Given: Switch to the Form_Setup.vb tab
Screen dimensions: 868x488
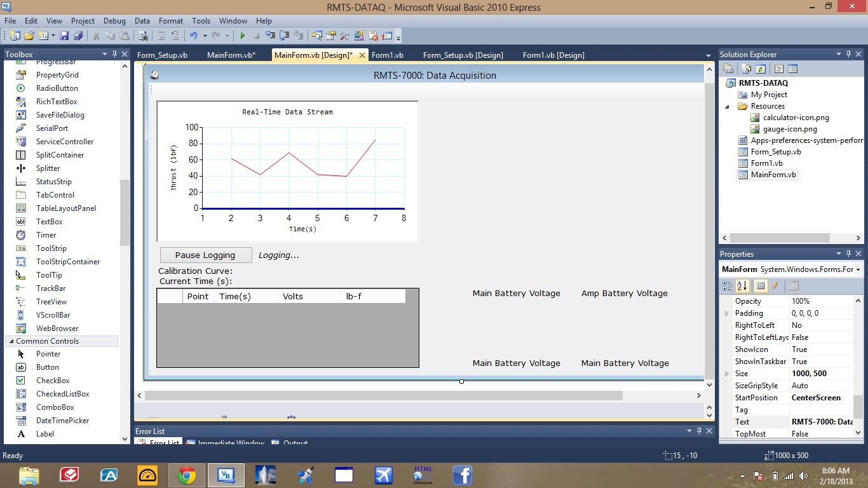Looking at the screenshot, I should (x=162, y=55).
